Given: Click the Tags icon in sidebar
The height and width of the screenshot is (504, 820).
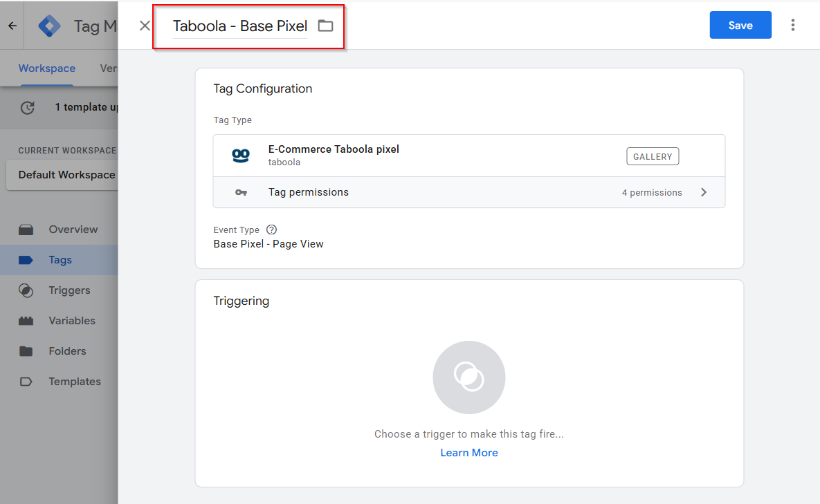Looking at the screenshot, I should pyautogui.click(x=26, y=260).
